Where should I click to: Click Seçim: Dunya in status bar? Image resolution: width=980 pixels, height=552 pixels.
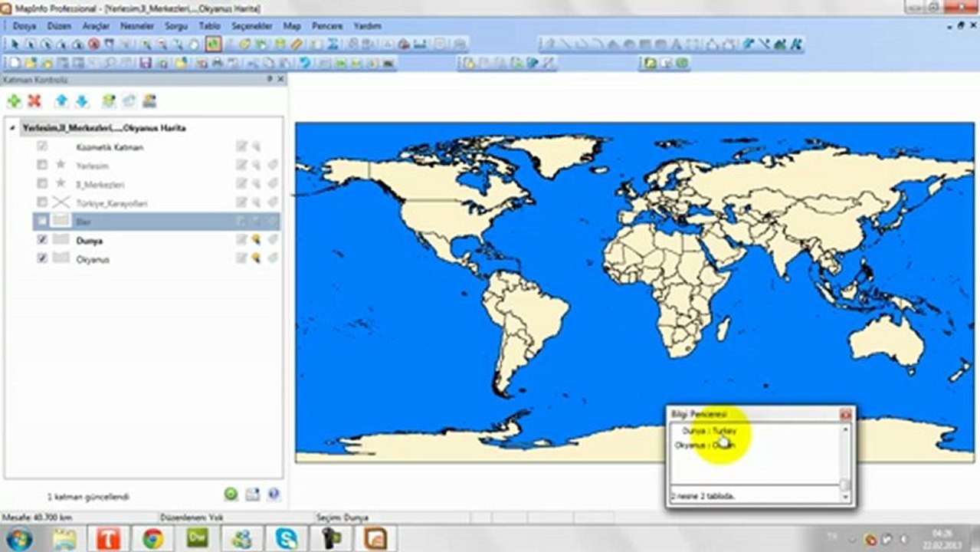point(342,517)
